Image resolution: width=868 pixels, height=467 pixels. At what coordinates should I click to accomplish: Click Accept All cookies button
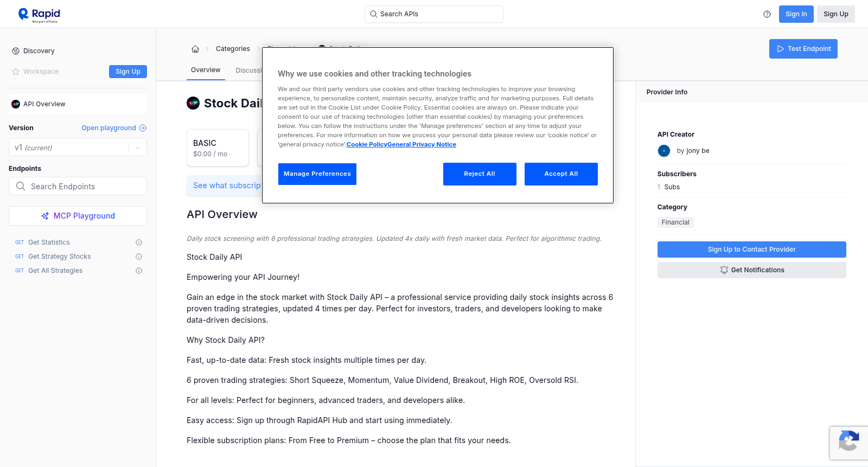(x=561, y=174)
